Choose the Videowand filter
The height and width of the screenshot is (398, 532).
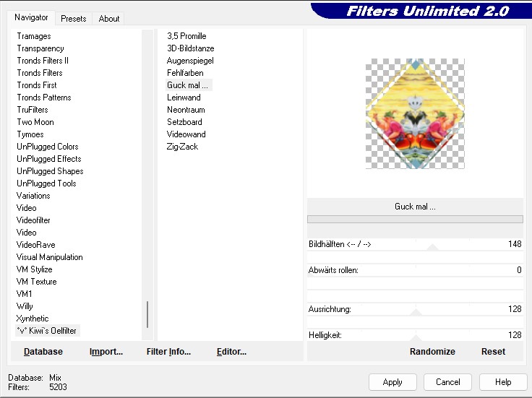pyautogui.click(x=186, y=134)
